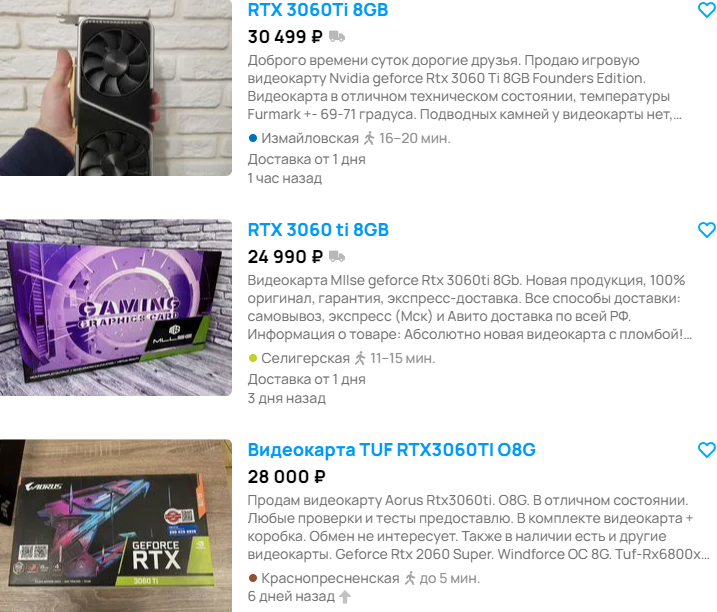Image resolution: width=717 pixels, height=612 pixels.
Task: Click delivery truck icon next to 30 499 ₽
Action: coord(337,37)
